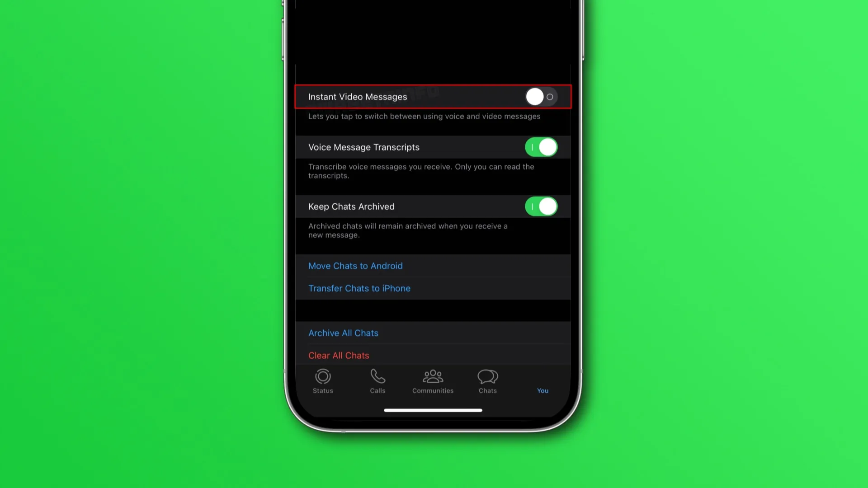The image size is (868, 488).
Task: Select Clear All Chats option
Action: coord(339,355)
